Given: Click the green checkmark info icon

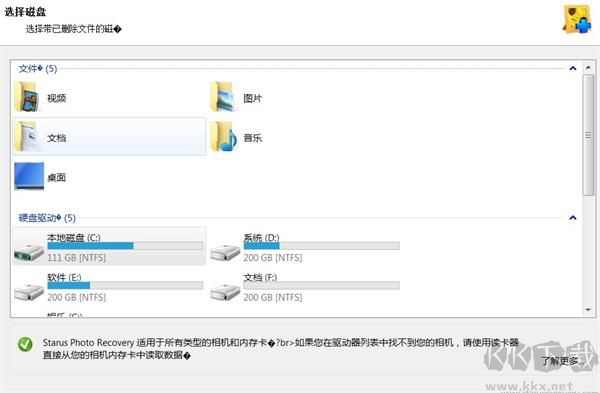Looking at the screenshot, I should coord(25,344).
